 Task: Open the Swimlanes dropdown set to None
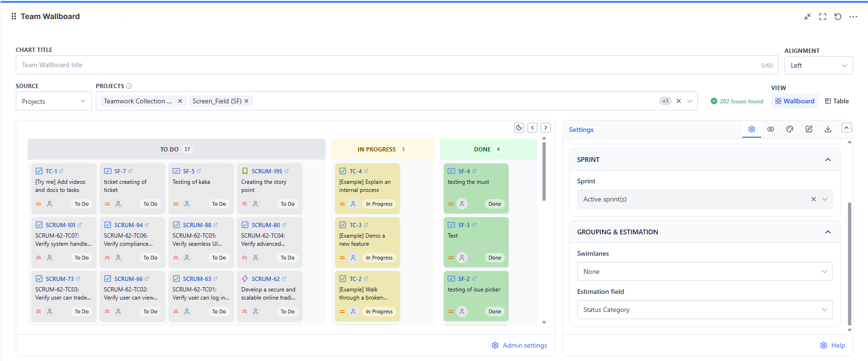(705, 271)
